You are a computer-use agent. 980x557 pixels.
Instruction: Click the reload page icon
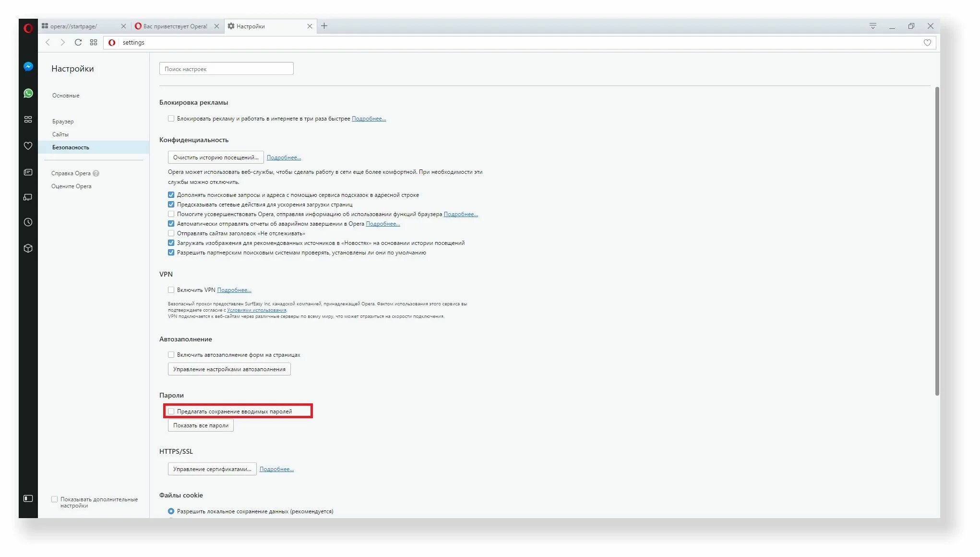pyautogui.click(x=78, y=42)
